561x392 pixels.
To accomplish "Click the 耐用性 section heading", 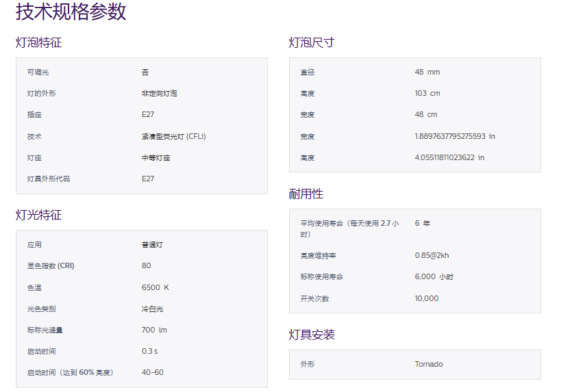I will [x=306, y=194].
